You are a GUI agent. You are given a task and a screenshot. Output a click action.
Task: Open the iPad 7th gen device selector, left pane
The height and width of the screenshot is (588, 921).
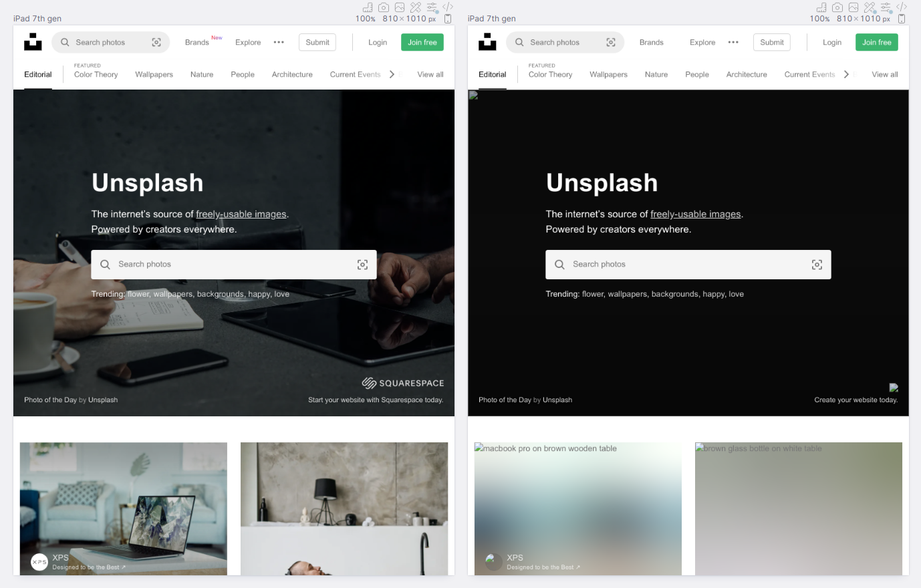[37, 19]
